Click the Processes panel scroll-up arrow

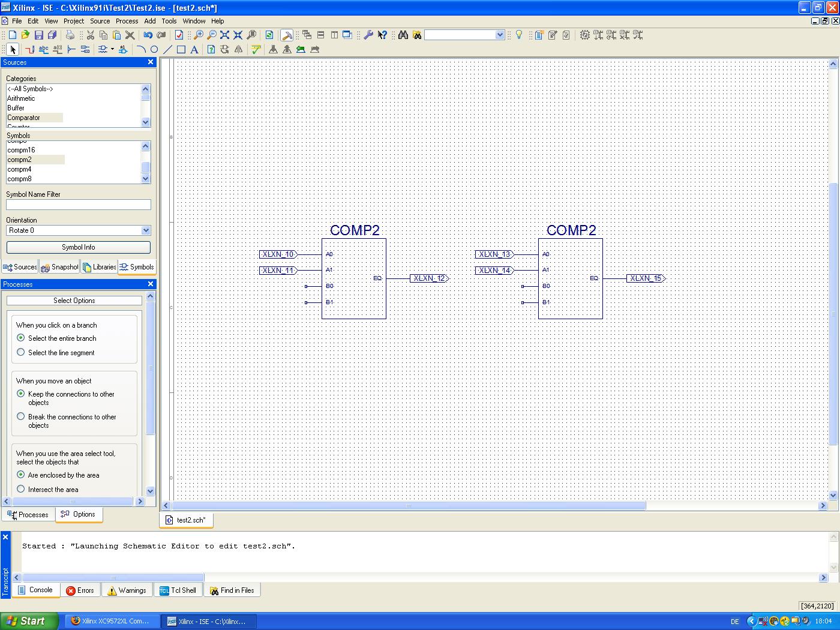coord(151,296)
